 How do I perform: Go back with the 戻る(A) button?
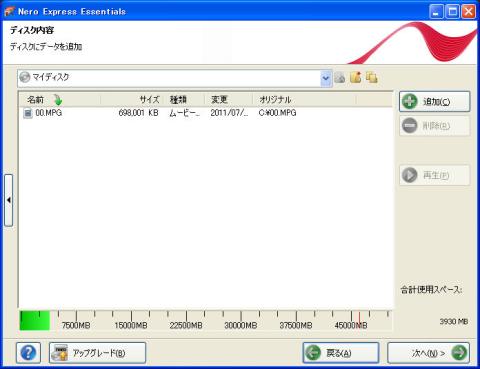click(x=341, y=353)
